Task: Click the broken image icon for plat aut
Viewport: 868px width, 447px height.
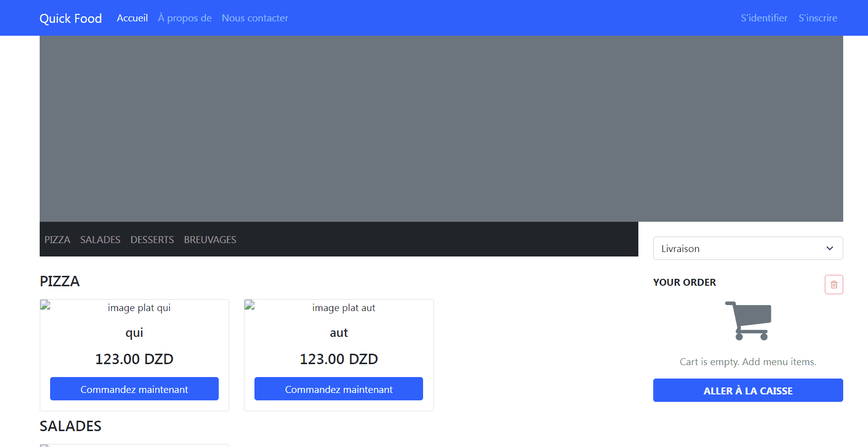Action: (x=250, y=305)
